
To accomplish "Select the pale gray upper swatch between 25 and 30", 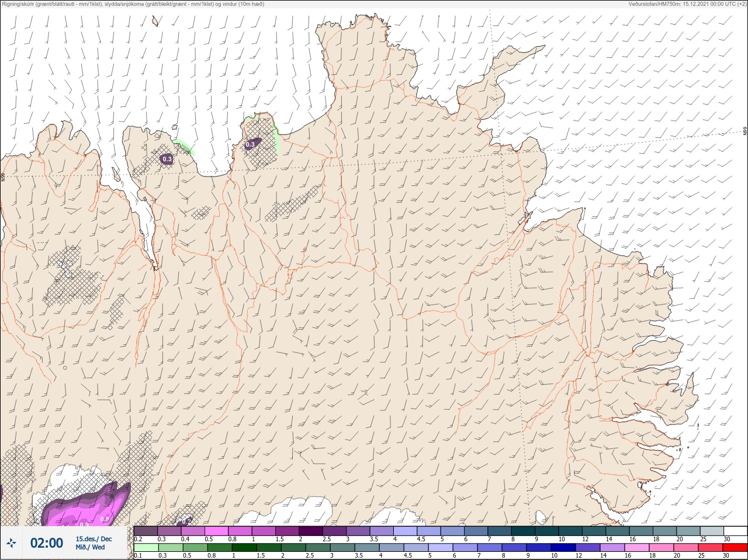I will 712,531.
